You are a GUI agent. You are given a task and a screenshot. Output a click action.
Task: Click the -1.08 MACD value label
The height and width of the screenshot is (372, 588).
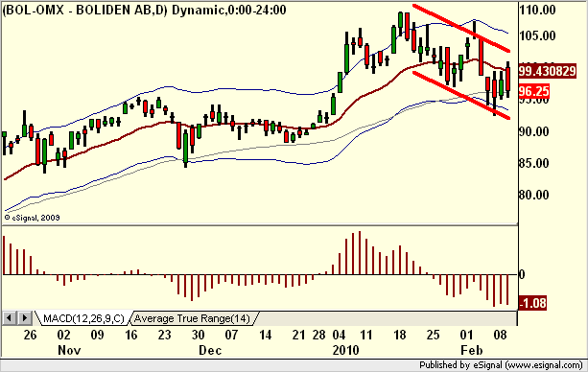click(532, 303)
